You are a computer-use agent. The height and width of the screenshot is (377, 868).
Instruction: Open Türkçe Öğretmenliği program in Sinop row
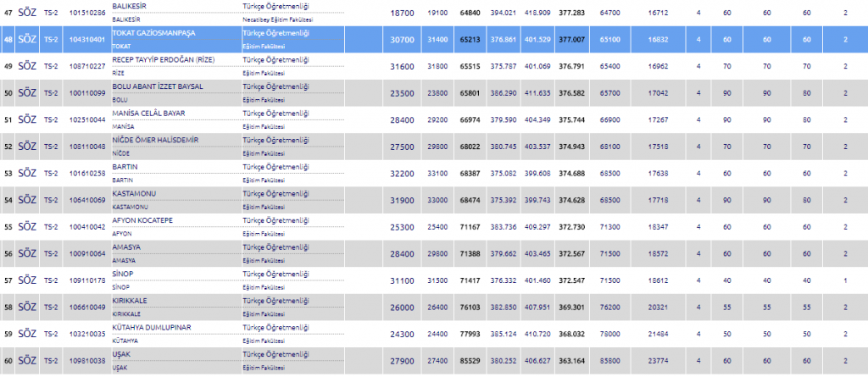coord(275,274)
